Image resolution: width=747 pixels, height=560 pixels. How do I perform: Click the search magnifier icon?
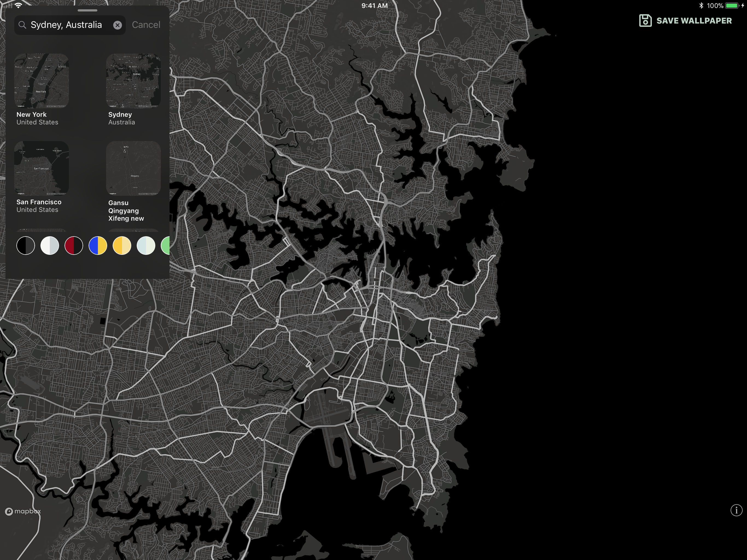coord(22,25)
